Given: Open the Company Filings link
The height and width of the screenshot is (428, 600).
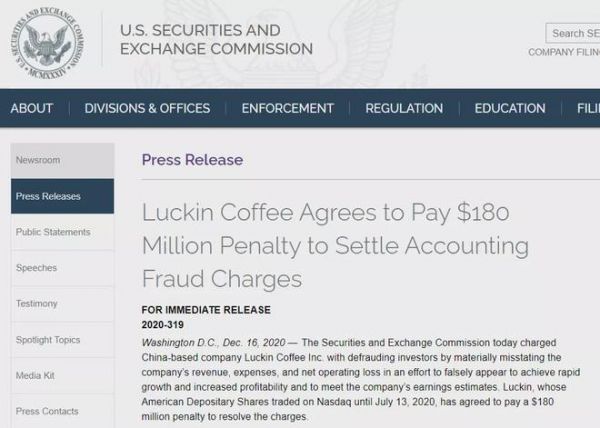Looking at the screenshot, I should [x=564, y=53].
